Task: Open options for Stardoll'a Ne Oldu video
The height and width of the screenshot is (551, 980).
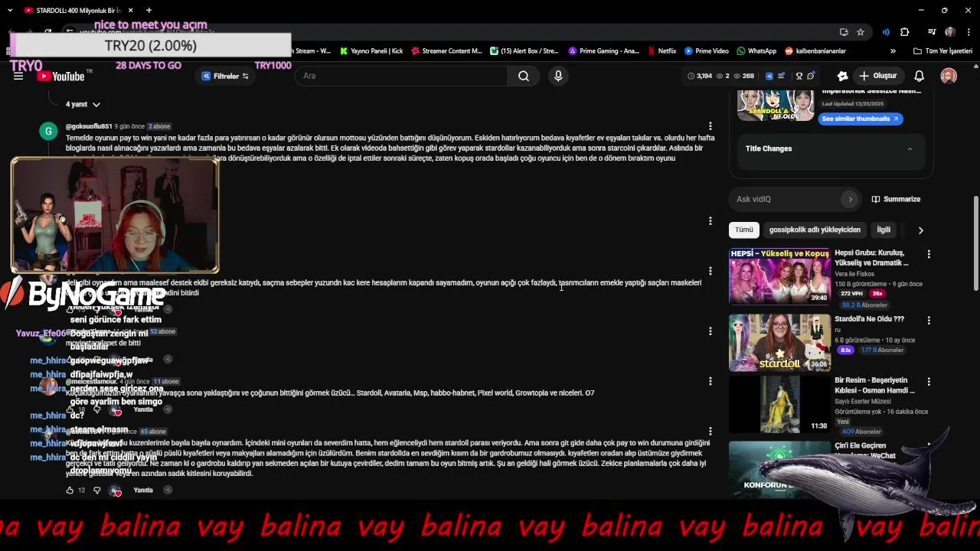Action: point(929,320)
